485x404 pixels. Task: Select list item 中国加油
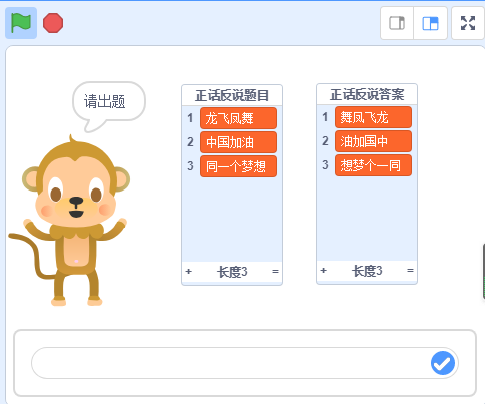[x=238, y=142]
